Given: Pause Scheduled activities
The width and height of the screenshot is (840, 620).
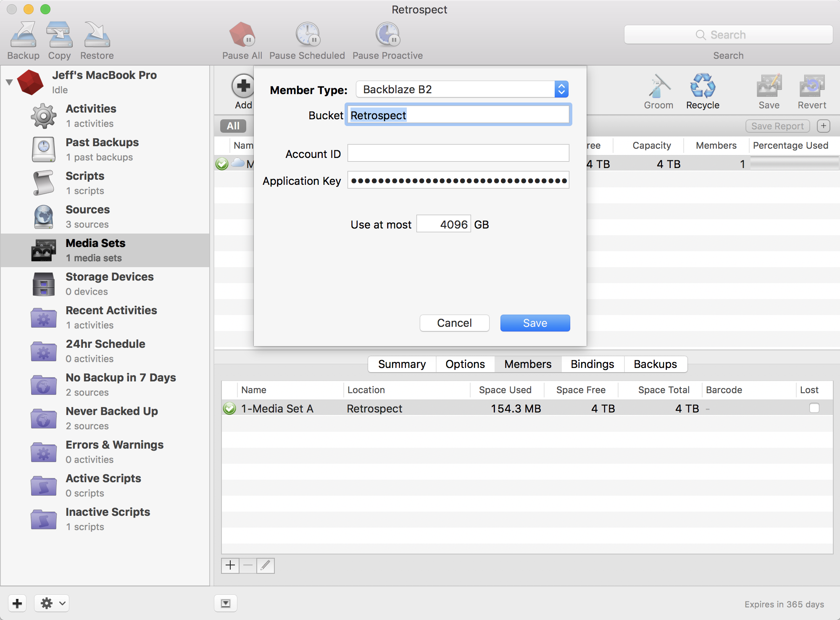Looking at the screenshot, I should click(307, 39).
